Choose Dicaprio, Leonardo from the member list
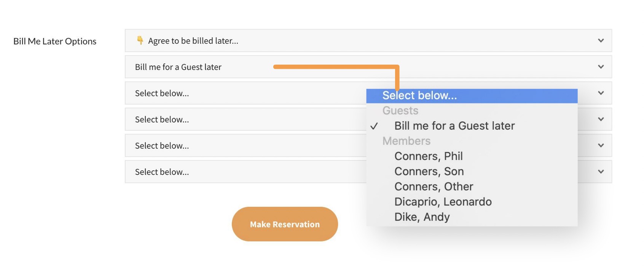This screenshot has width=644, height=279. tap(443, 202)
